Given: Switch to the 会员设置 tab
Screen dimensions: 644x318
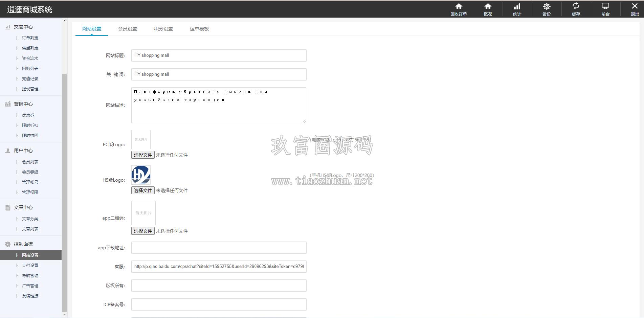Looking at the screenshot, I should (x=128, y=29).
